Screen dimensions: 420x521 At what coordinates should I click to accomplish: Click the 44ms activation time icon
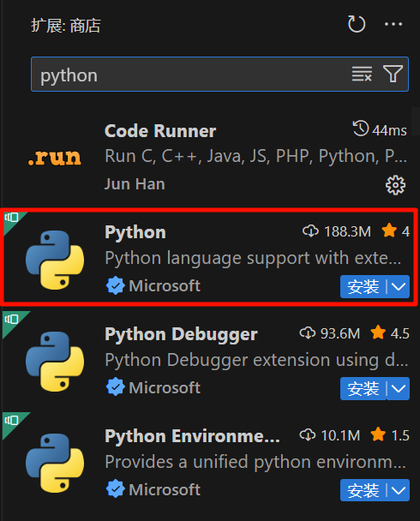pyautogui.click(x=361, y=129)
